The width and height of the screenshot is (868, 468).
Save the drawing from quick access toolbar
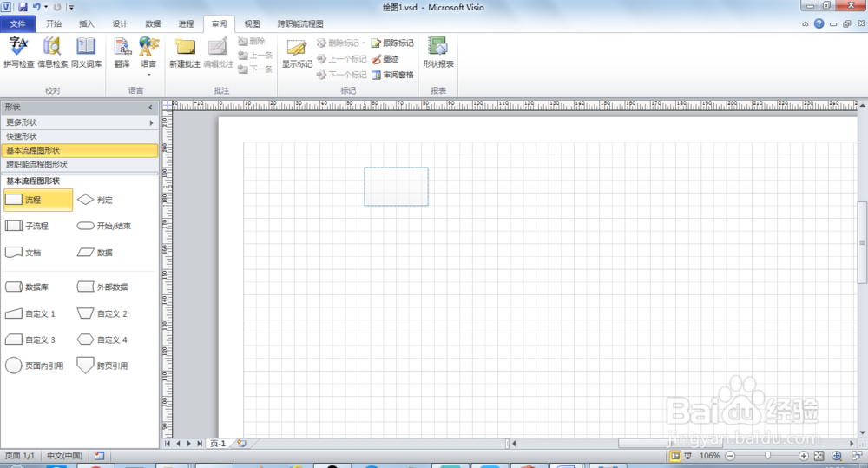(23, 7)
